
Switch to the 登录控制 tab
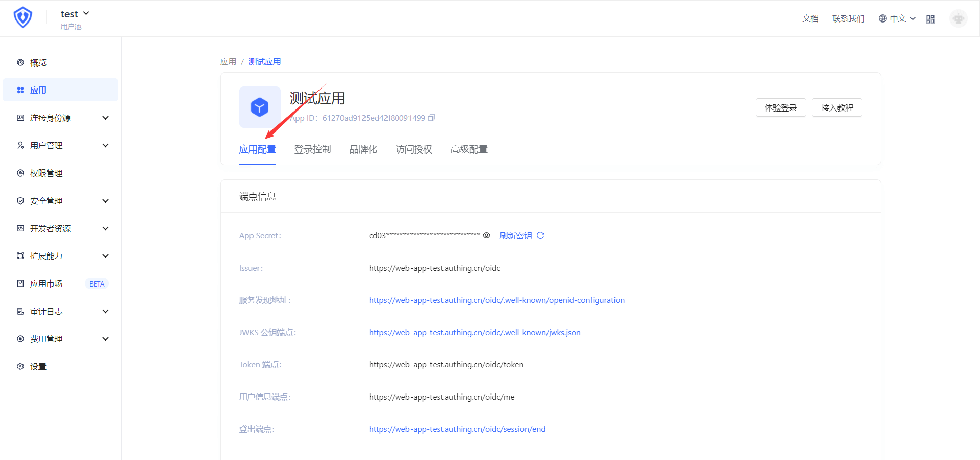pyautogui.click(x=313, y=149)
